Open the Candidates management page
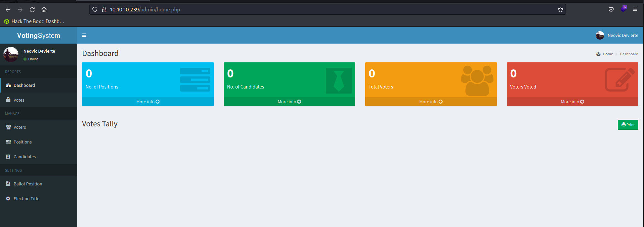The image size is (644, 227). pyautogui.click(x=39, y=157)
